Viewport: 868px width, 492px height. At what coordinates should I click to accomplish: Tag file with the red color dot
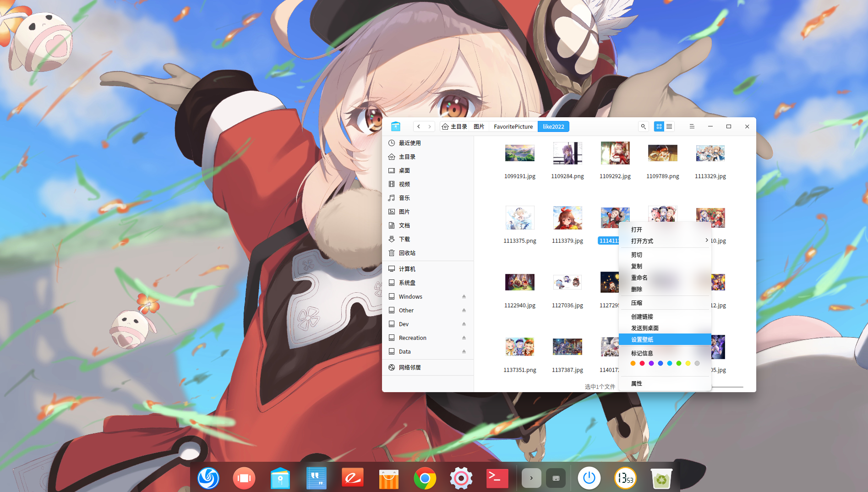tap(642, 363)
